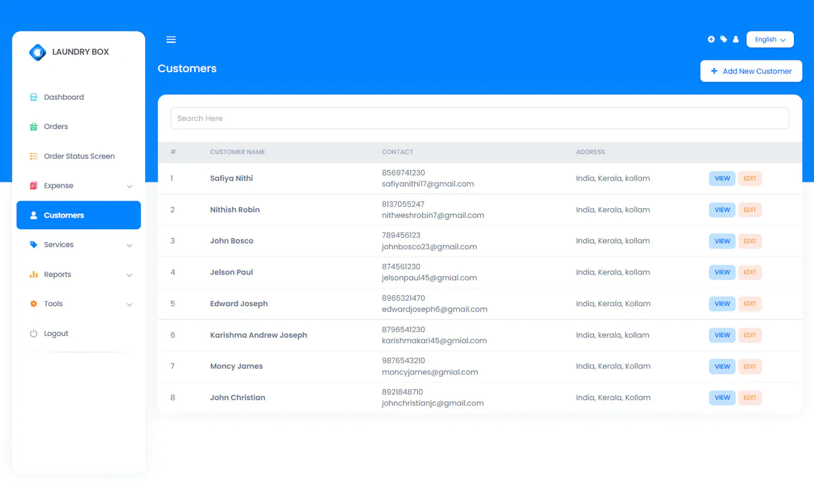Click the plus circle icon in header

click(x=711, y=39)
